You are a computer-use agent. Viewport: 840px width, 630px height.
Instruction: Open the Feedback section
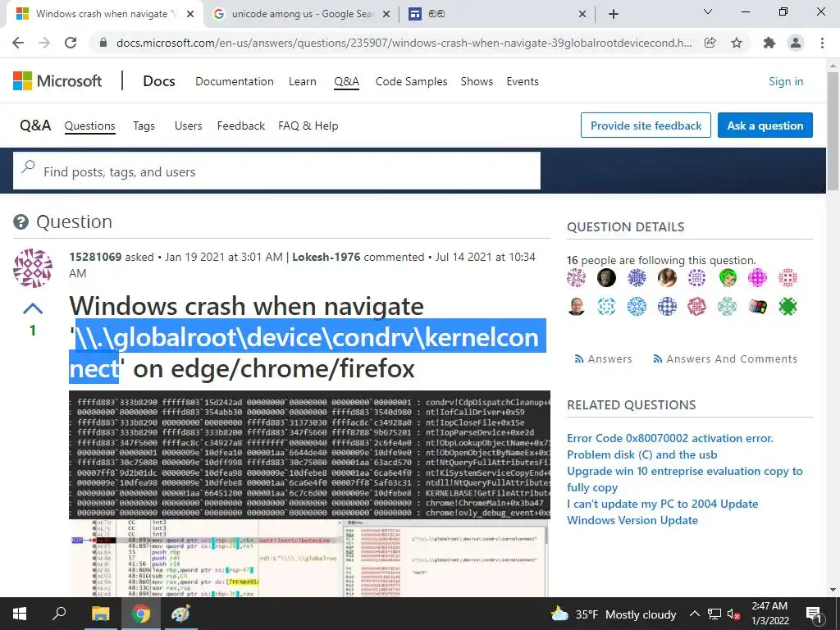point(240,126)
